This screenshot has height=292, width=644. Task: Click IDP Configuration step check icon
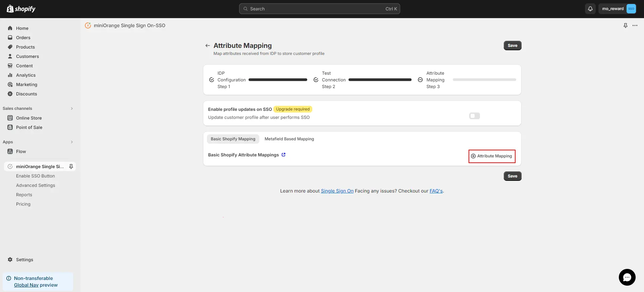212,80
